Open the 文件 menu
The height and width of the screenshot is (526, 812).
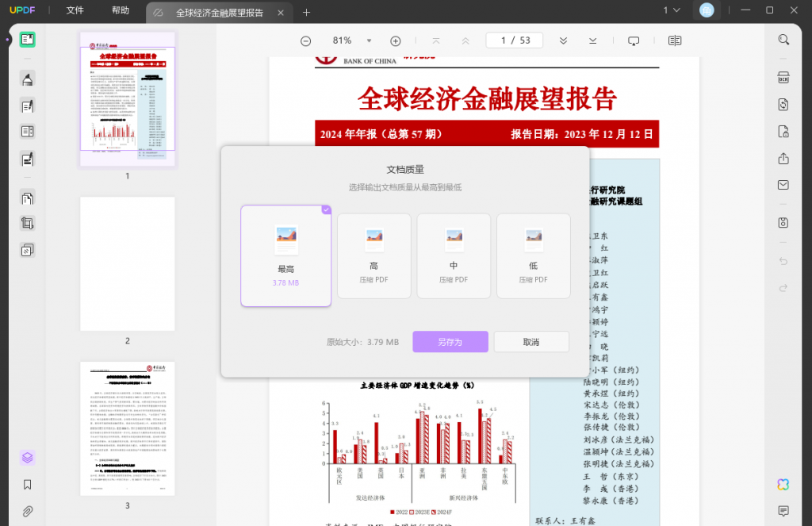74,10
